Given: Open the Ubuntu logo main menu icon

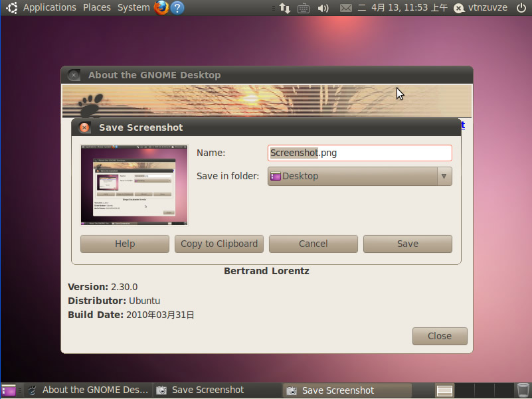Looking at the screenshot, I should [x=12, y=7].
